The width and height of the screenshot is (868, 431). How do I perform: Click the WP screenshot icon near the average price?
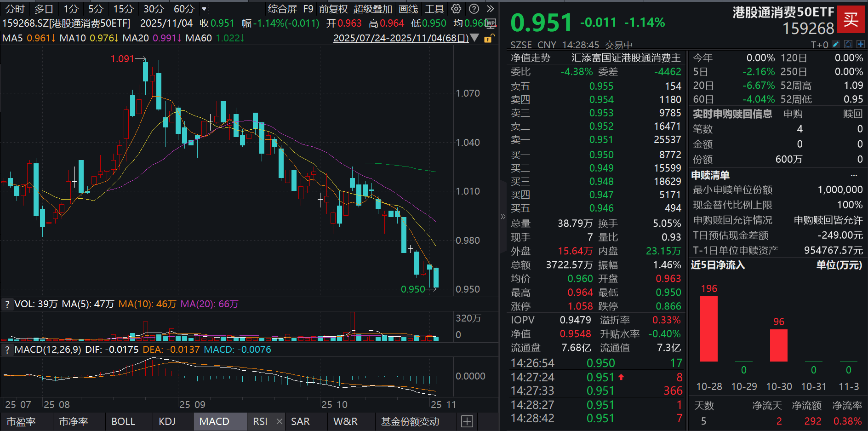click(x=491, y=23)
